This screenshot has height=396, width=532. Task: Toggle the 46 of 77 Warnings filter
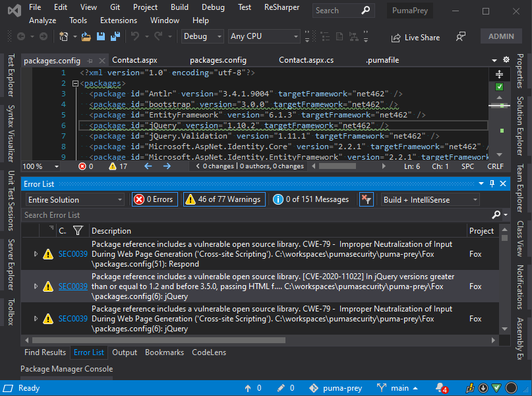coord(224,199)
